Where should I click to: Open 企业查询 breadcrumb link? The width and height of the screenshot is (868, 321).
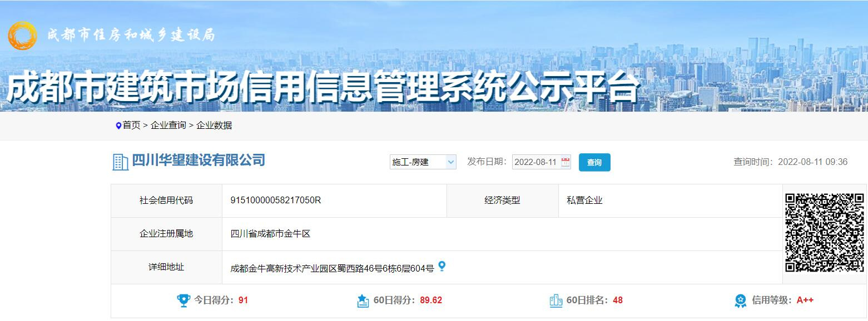[168, 126]
